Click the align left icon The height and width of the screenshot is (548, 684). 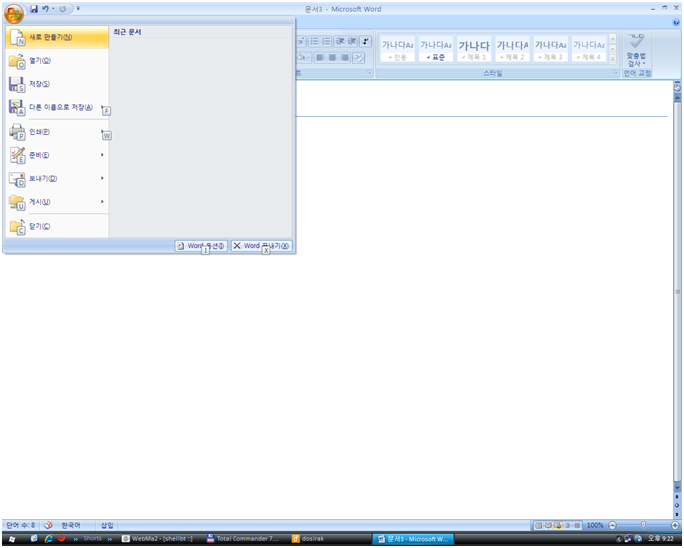320,58
